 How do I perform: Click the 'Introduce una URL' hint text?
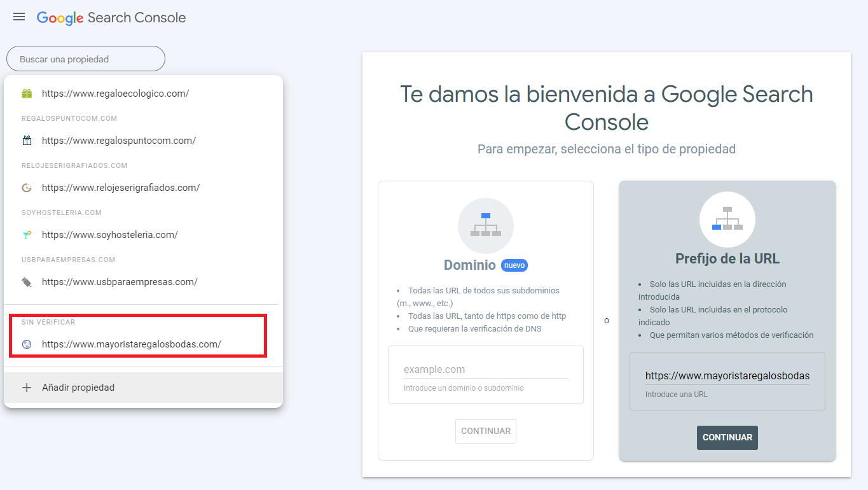[677, 395]
